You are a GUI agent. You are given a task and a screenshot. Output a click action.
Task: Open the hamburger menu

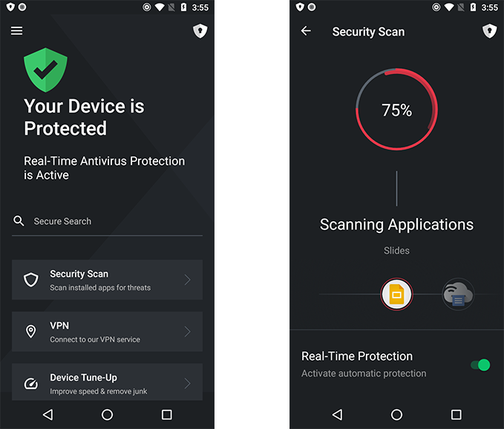click(x=17, y=31)
